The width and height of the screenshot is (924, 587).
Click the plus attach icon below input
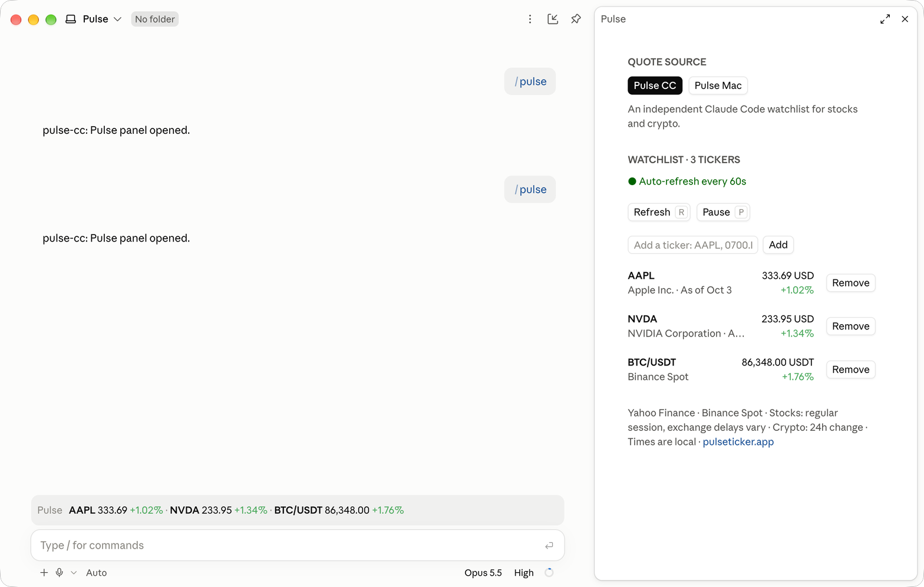pos(44,572)
